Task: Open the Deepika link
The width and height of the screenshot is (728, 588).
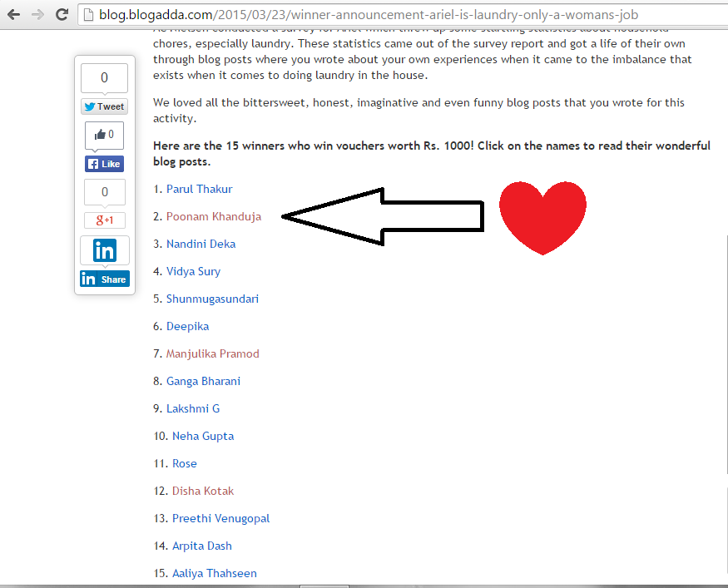Action: coord(187,326)
